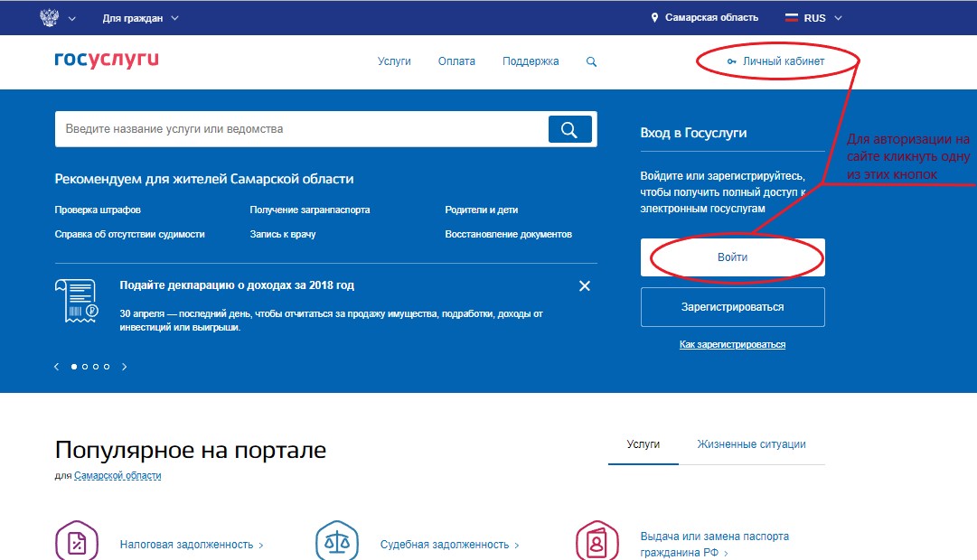
Task: Open Восстановление документов link
Action: click(x=508, y=234)
